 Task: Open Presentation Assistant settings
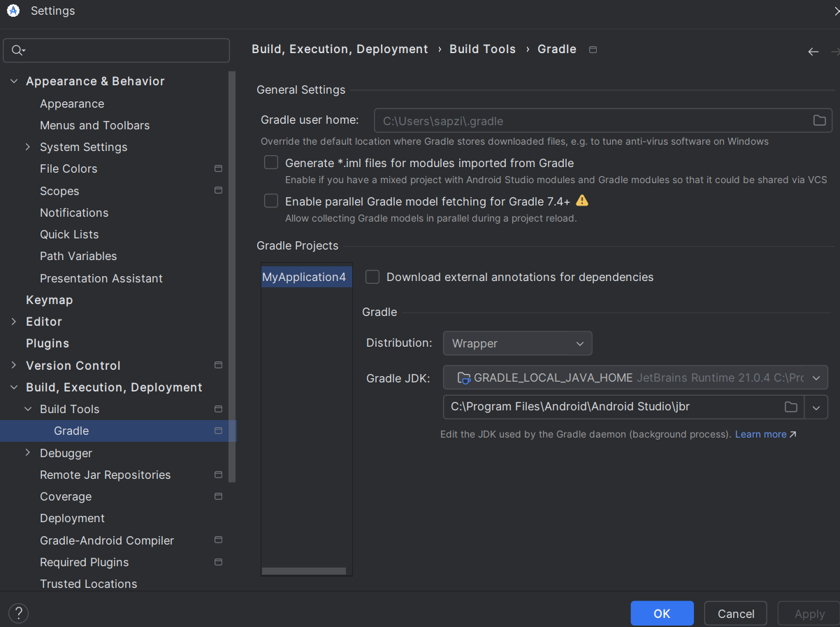click(101, 278)
